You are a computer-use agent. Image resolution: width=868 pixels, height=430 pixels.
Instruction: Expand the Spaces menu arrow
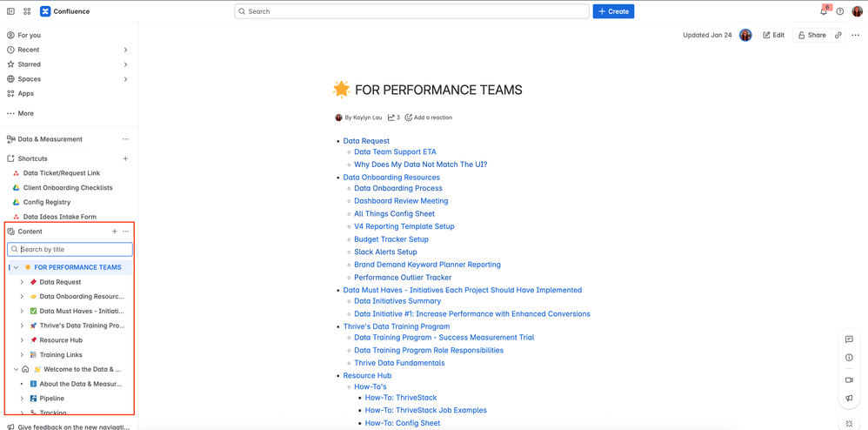click(x=125, y=79)
